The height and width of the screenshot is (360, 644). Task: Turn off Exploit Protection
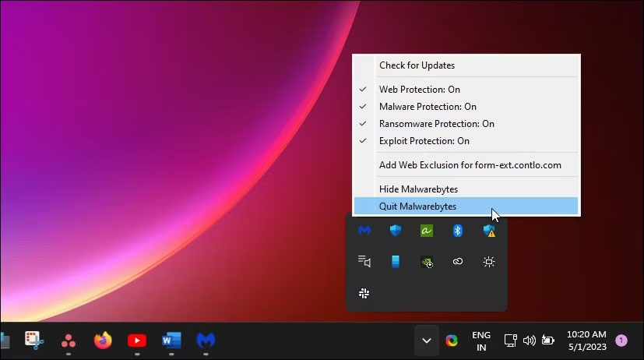pos(424,141)
